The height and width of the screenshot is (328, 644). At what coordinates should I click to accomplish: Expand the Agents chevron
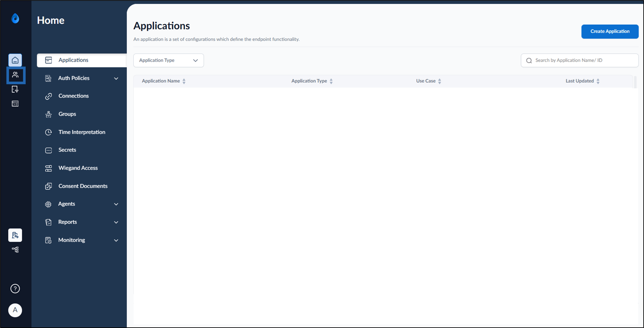coord(116,204)
